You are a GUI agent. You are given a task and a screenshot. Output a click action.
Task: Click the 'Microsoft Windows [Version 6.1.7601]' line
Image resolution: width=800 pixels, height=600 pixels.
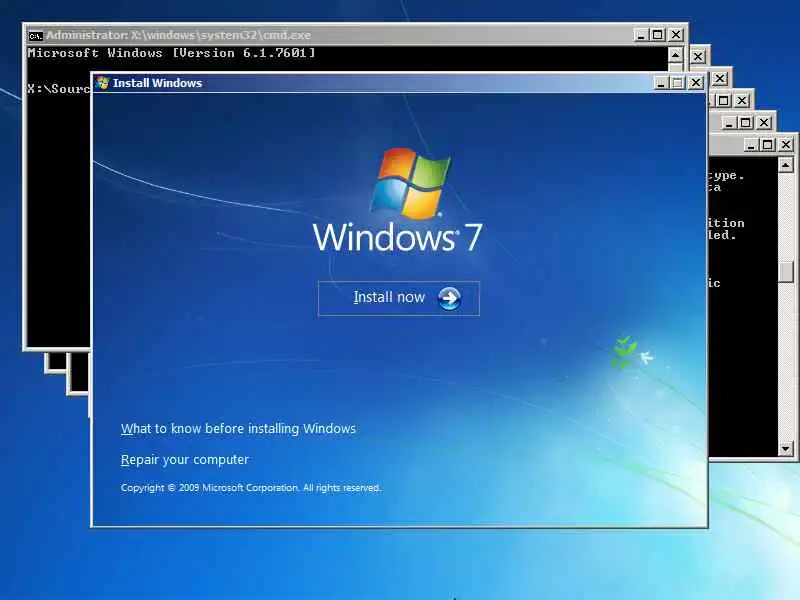pyautogui.click(x=171, y=53)
